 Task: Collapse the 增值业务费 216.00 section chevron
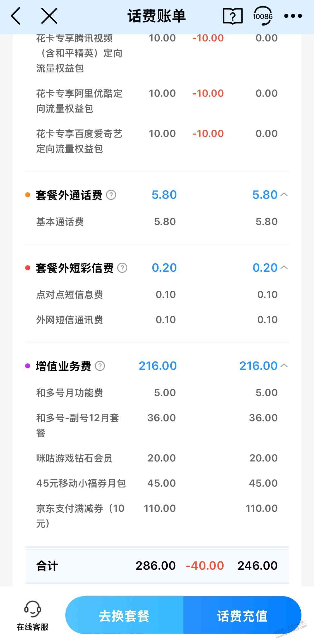[x=284, y=366]
